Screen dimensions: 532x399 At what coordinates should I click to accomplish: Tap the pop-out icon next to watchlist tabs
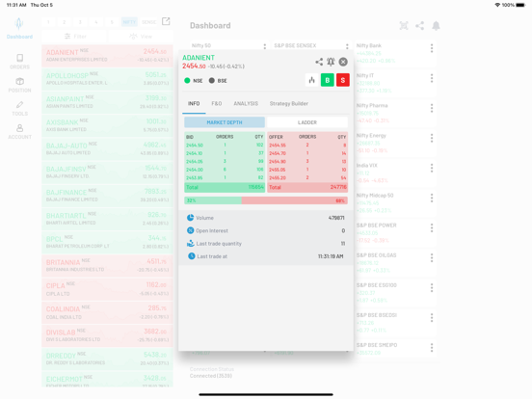coord(166,21)
